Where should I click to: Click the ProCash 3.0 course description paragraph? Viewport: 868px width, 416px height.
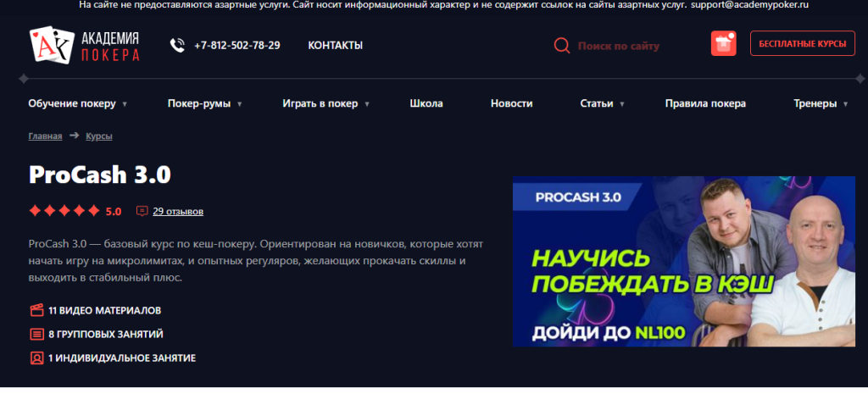pyautogui.click(x=256, y=261)
